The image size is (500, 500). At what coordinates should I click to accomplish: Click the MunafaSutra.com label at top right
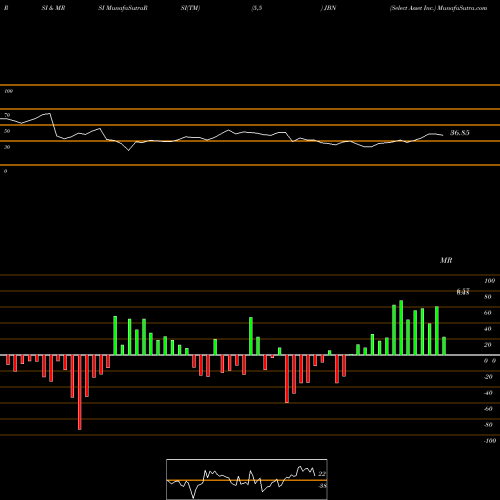click(462, 8)
